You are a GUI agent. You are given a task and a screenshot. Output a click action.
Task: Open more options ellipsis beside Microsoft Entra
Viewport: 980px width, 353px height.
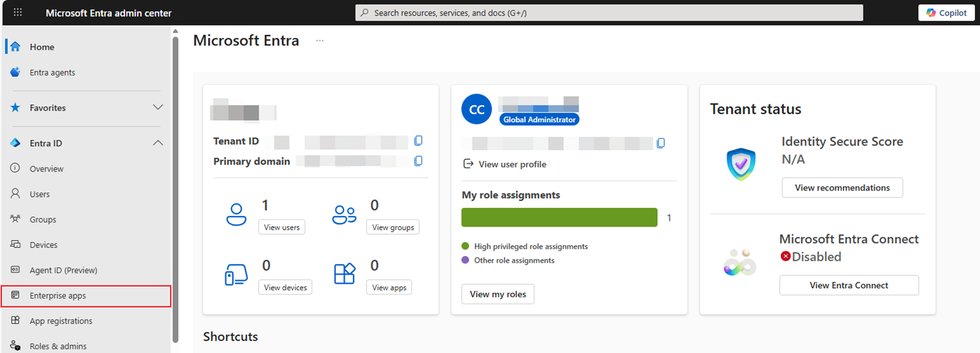320,41
